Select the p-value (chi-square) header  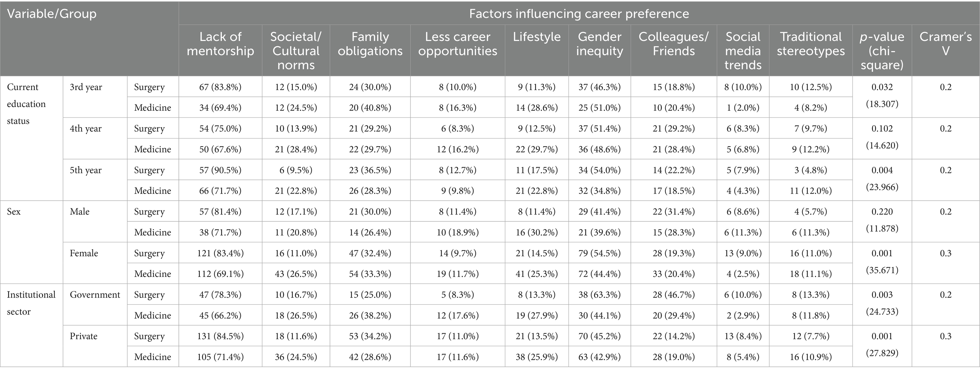882,50
